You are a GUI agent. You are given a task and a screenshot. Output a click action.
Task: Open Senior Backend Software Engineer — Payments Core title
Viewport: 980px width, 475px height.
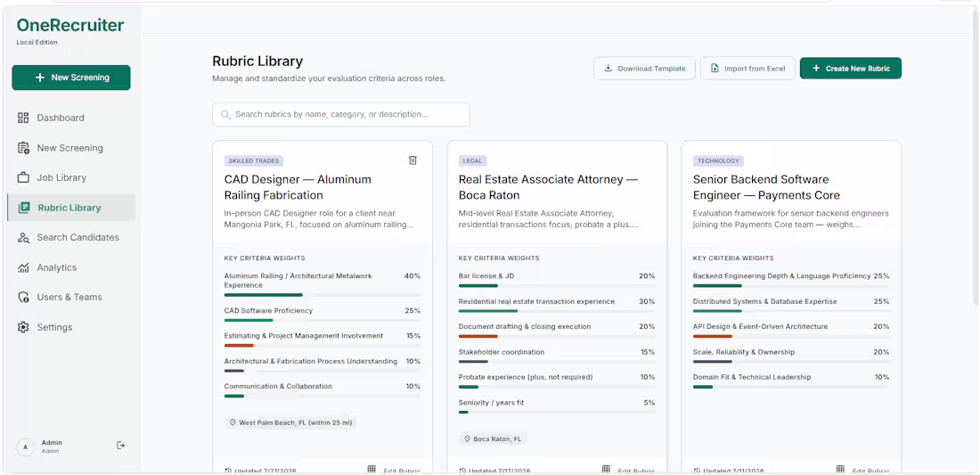(766, 187)
